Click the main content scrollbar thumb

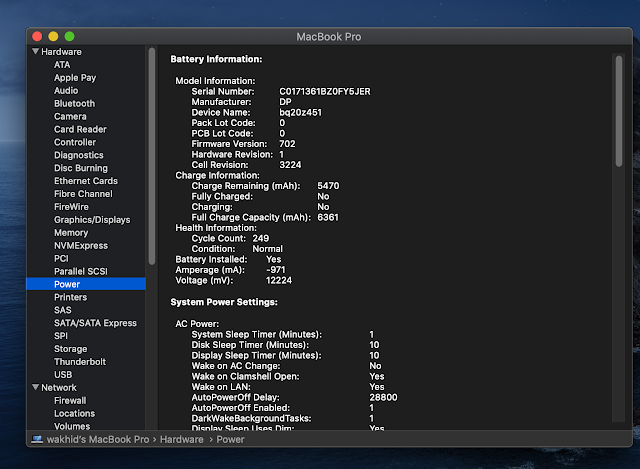pyautogui.click(x=619, y=111)
